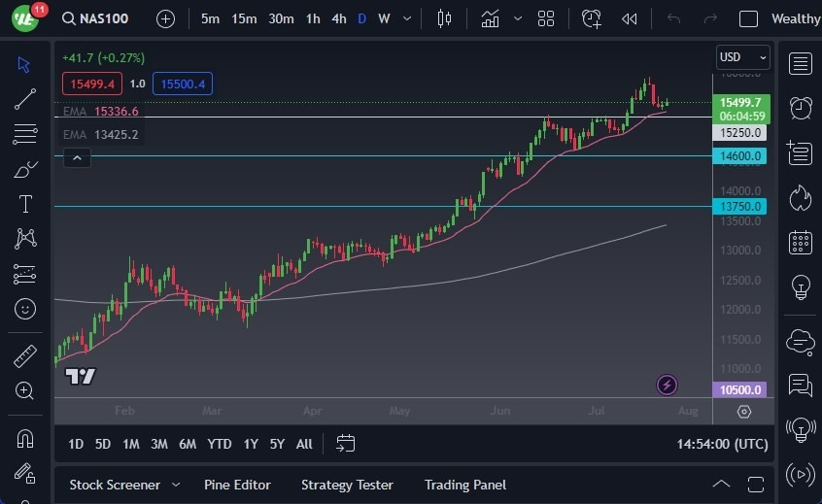Redo the chart action
Screen dimensions: 822x504
tap(710, 18)
